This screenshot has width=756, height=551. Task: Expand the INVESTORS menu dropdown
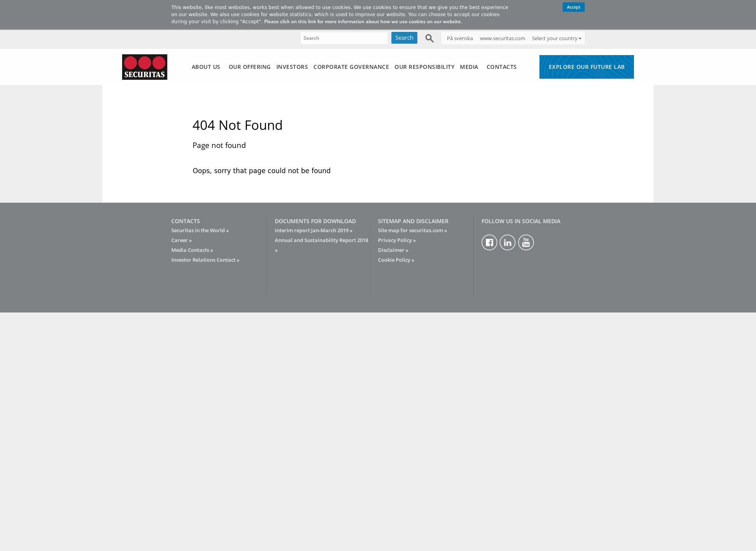[292, 66]
